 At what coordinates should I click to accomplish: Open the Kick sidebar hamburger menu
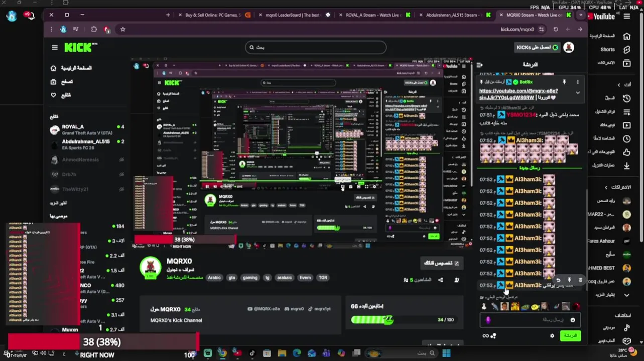54,48
